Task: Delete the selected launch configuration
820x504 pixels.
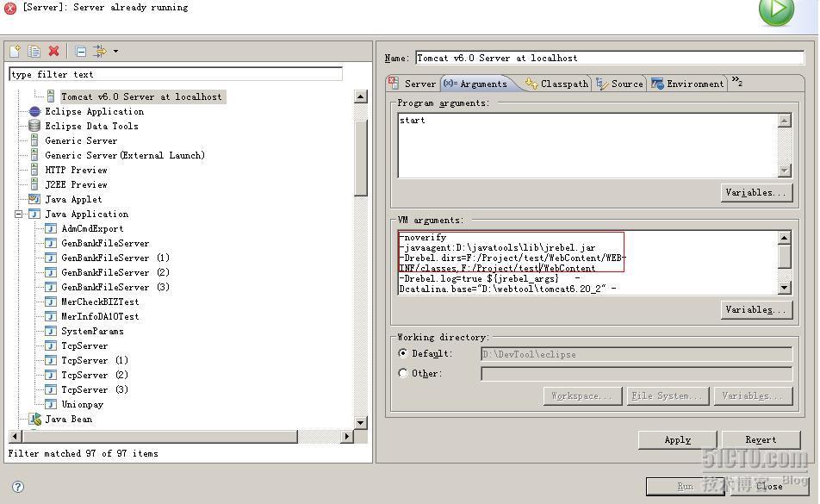Action: pos(53,51)
